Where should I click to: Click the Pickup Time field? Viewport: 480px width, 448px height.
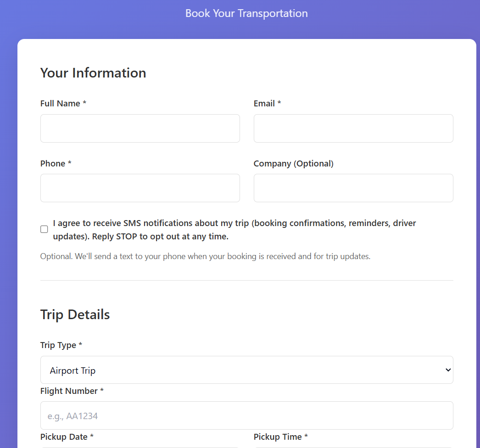(x=353, y=447)
